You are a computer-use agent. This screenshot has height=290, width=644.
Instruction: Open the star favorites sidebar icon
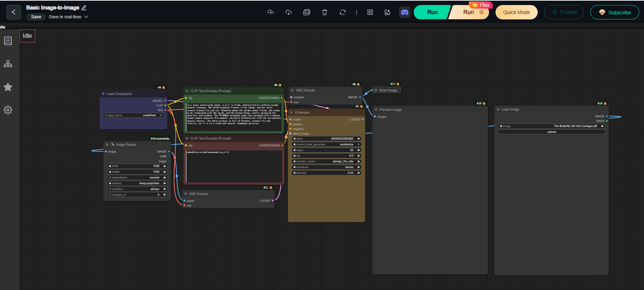click(8, 87)
